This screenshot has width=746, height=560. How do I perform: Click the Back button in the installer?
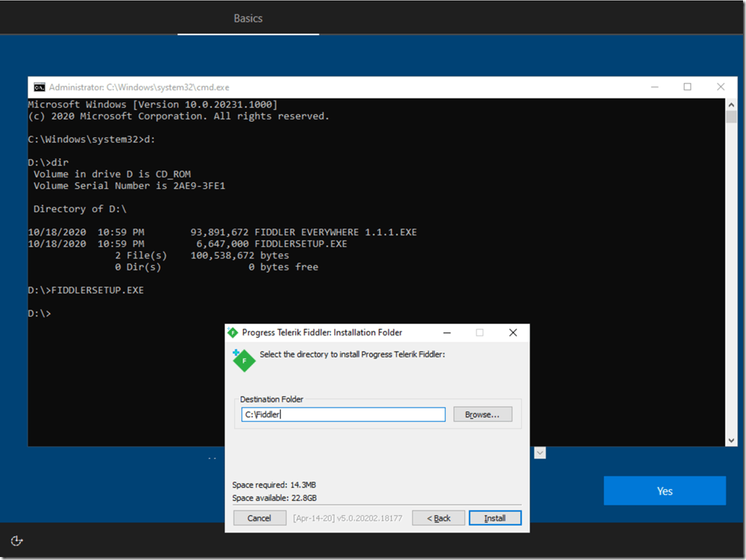point(438,517)
